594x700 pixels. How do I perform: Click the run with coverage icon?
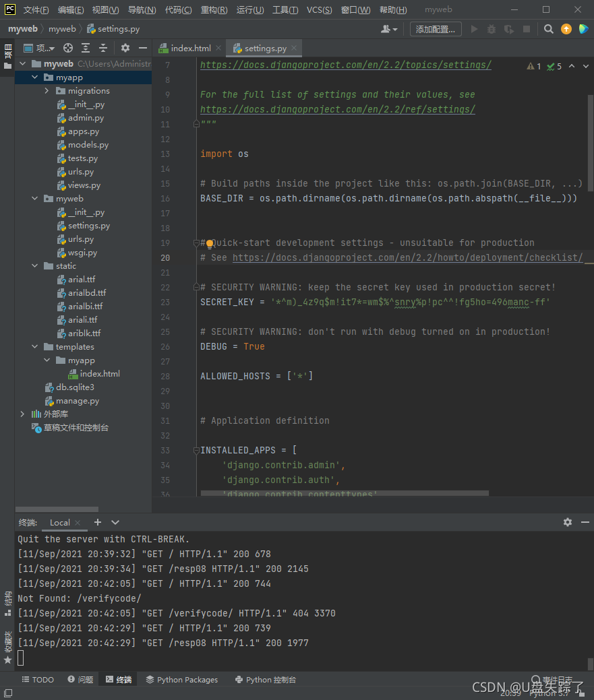(508, 29)
